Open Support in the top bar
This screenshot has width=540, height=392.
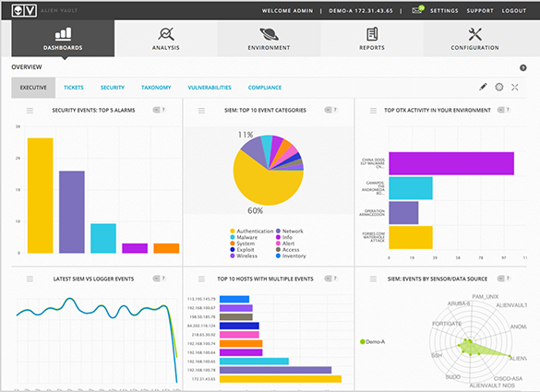click(x=480, y=11)
